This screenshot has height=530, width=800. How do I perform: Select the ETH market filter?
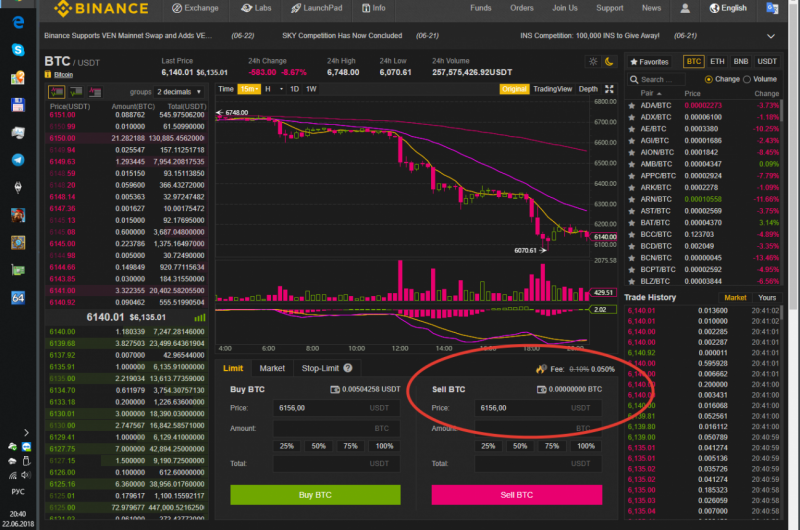(x=717, y=61)
